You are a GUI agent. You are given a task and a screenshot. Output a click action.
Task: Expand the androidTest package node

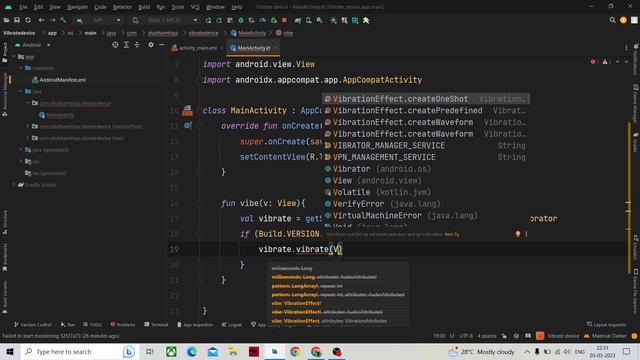(28, 127)
